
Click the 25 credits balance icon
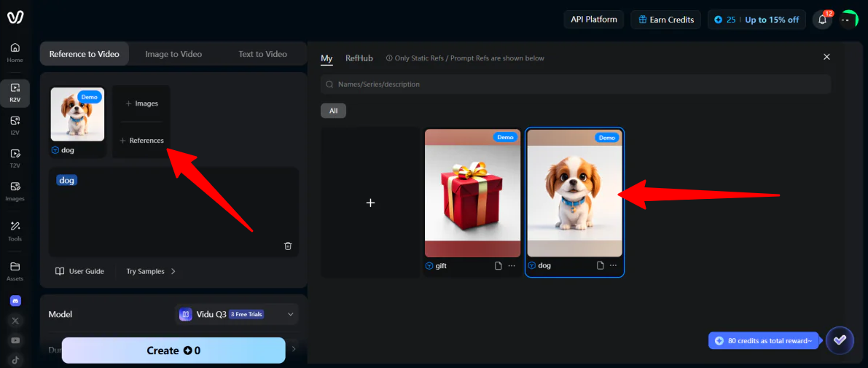click(x=718, y=20)
